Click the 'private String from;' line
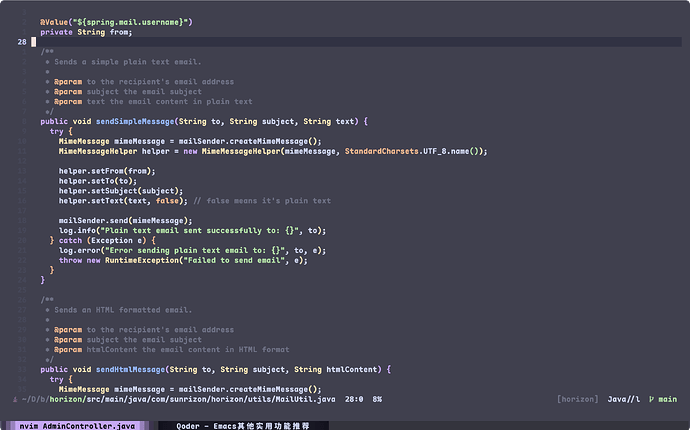 [x=86, y=32]
